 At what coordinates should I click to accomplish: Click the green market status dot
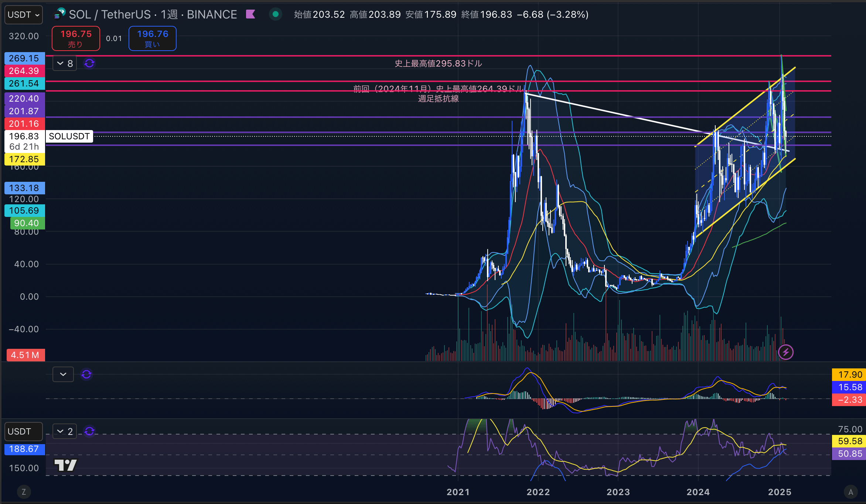[x=275, y=14]
